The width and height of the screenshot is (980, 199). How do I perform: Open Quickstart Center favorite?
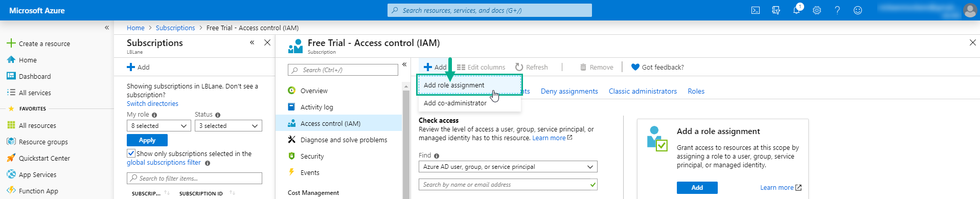click(38, 158)
